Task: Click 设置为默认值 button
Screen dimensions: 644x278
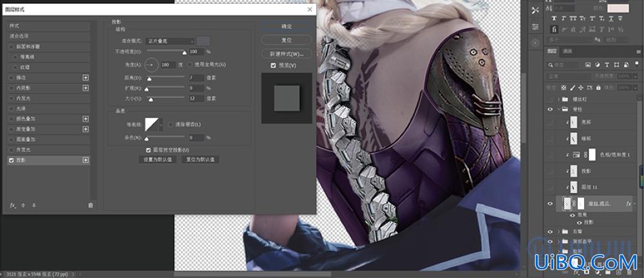Action: tap(158, 159)
